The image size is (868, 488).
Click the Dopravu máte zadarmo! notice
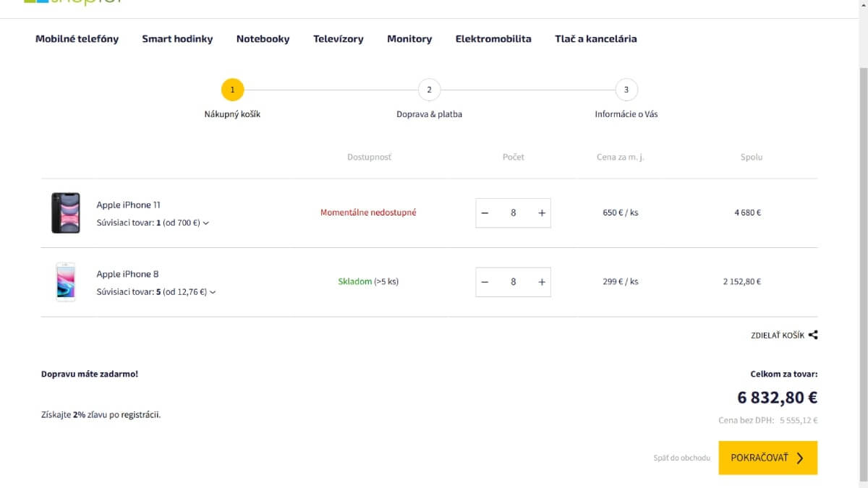pos(90,374)
